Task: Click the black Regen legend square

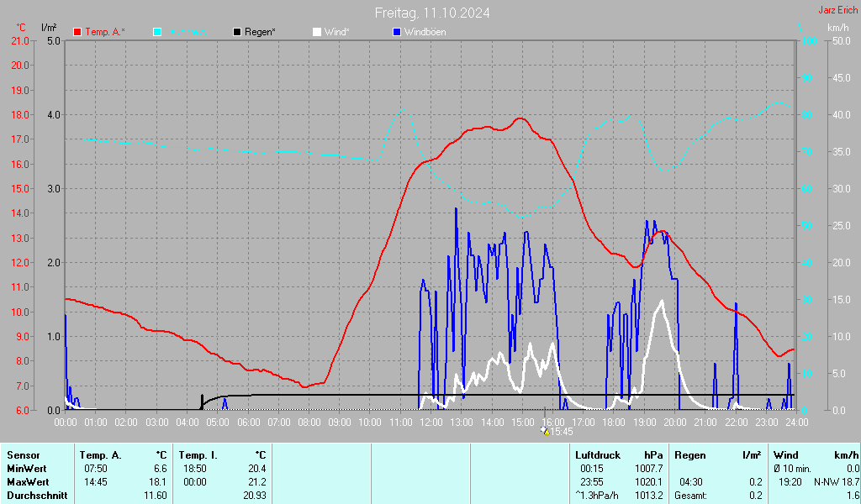Action: click(x=237, y=32)
